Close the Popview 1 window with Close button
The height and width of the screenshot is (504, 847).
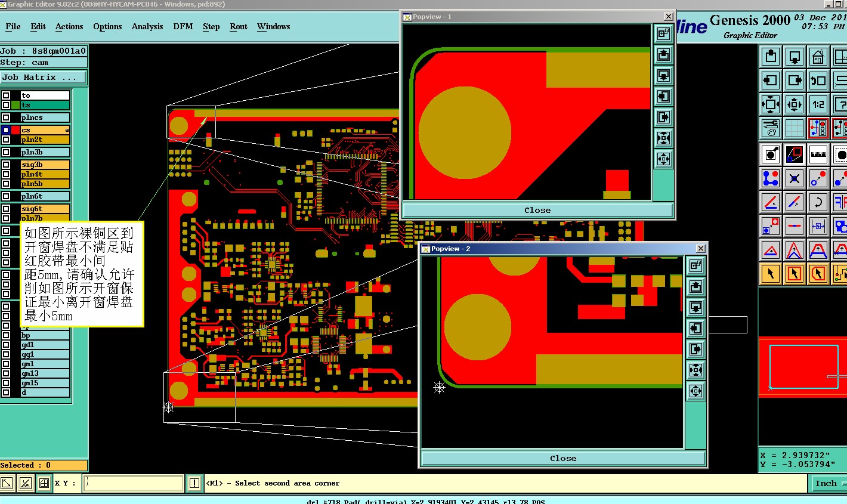tap(537, 210)
